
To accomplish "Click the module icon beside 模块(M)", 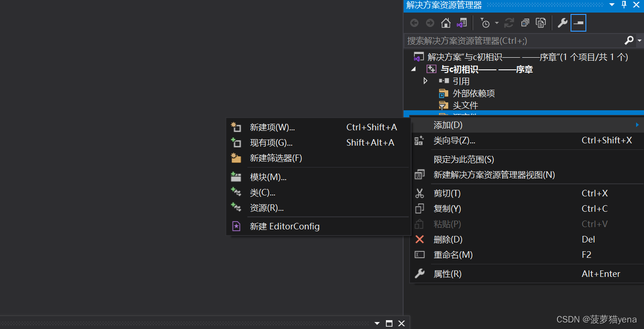I will (236, 177).
